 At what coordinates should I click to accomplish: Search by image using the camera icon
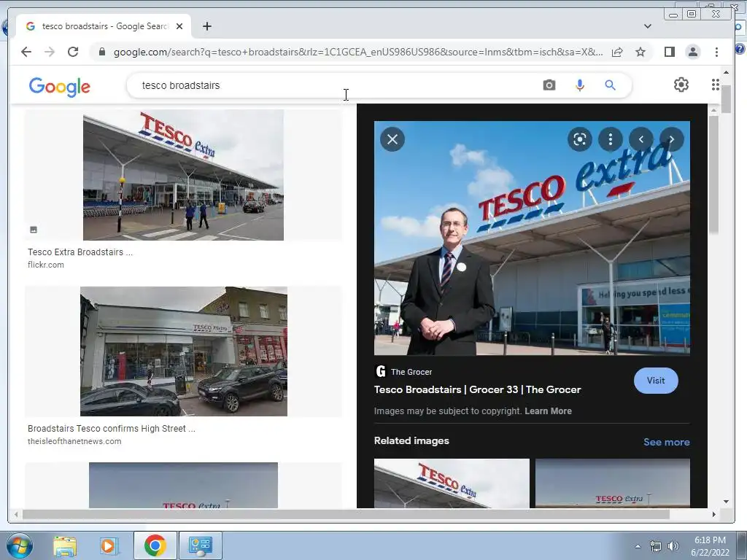(549, 85)
